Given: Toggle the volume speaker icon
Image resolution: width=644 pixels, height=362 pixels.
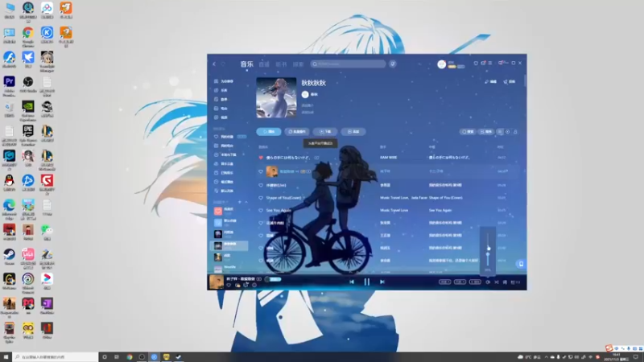Looking at the screenshot, I should click(x=488, y=282).
